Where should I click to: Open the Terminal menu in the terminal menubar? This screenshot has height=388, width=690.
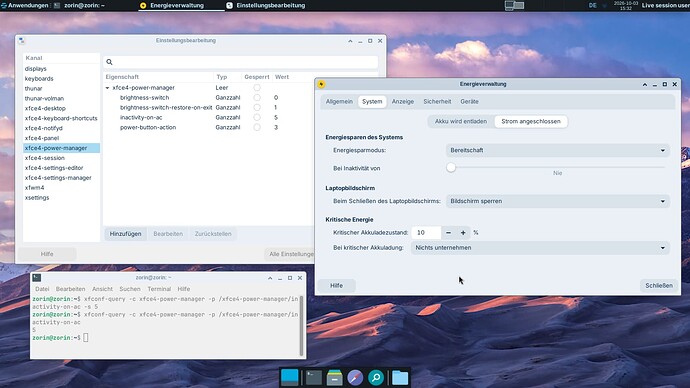159,289
